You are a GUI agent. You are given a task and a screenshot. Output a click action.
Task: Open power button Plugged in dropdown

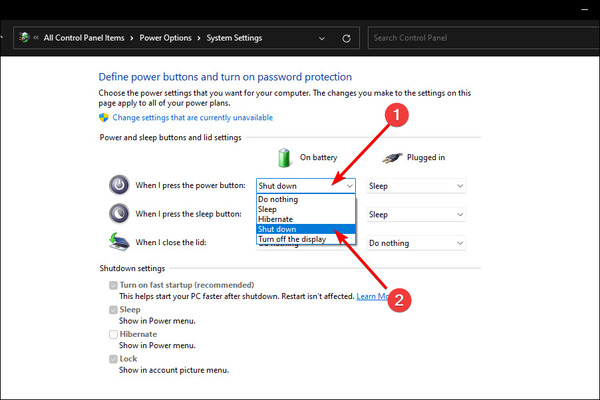(416, 186)
